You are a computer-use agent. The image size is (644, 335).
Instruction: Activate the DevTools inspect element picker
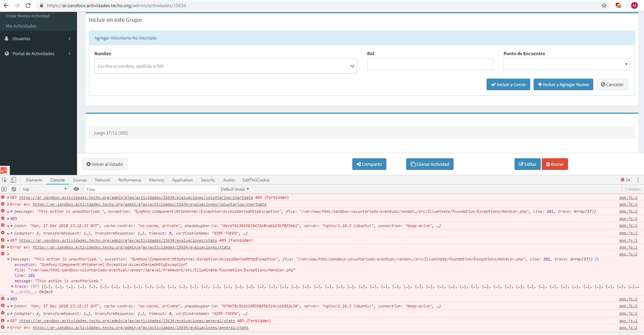click(x=4, y=180)
